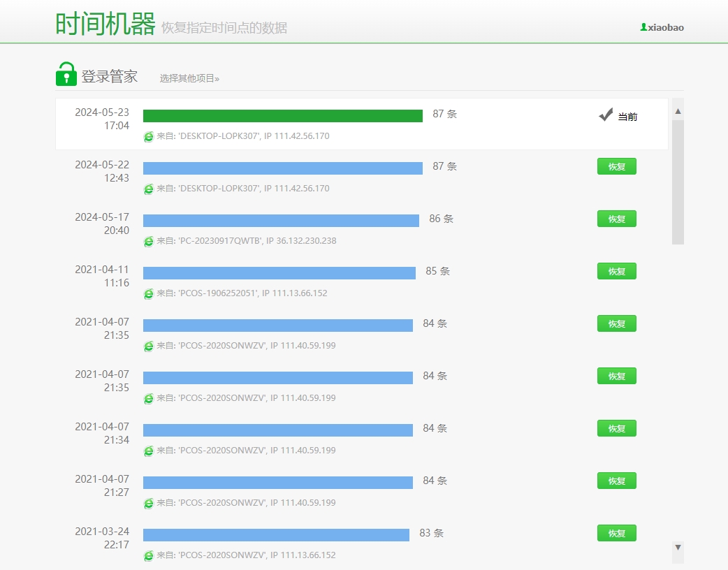Click the 83 条 count
The height and width of the screenshot is (570, 728).
(x=431, y=533)
